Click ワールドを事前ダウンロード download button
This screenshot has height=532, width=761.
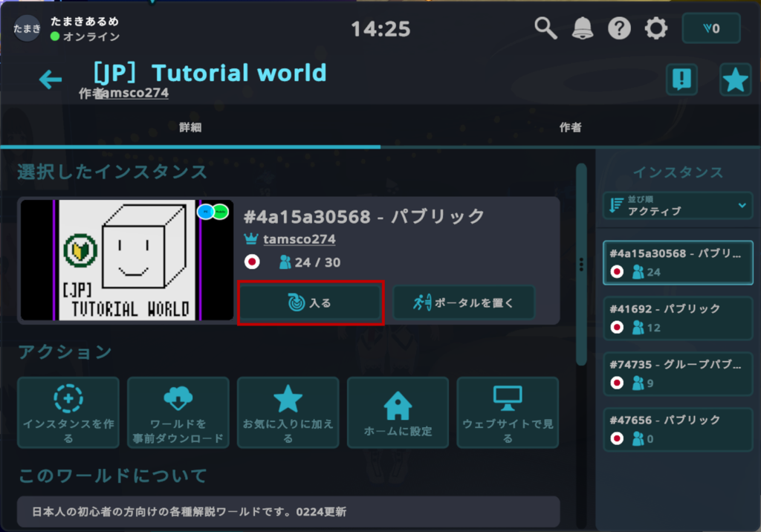tap(178, 412)
